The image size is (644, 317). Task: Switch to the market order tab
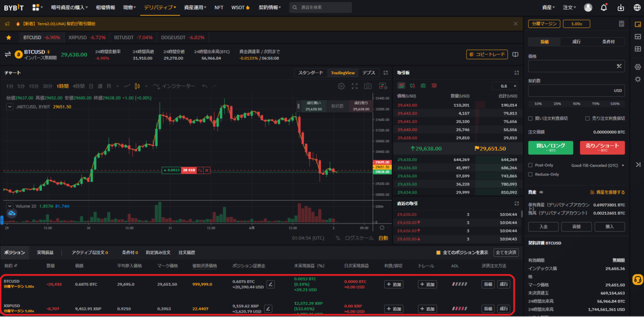pyautogui.click(x=576, y=41)
